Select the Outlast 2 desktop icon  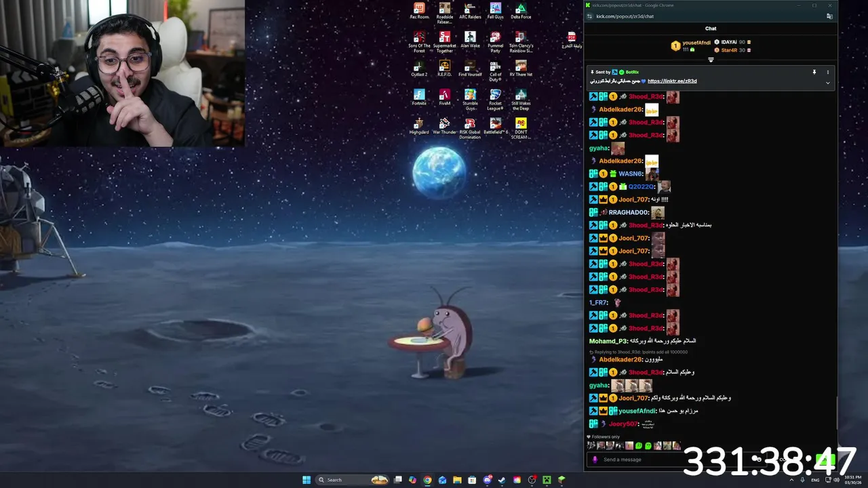click(419, 68)
